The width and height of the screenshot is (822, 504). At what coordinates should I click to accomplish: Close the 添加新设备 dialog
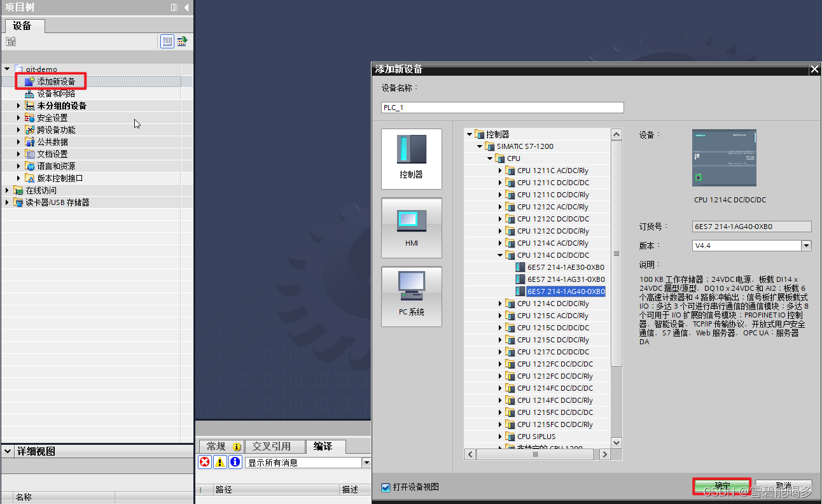click(x=814, y=69)
